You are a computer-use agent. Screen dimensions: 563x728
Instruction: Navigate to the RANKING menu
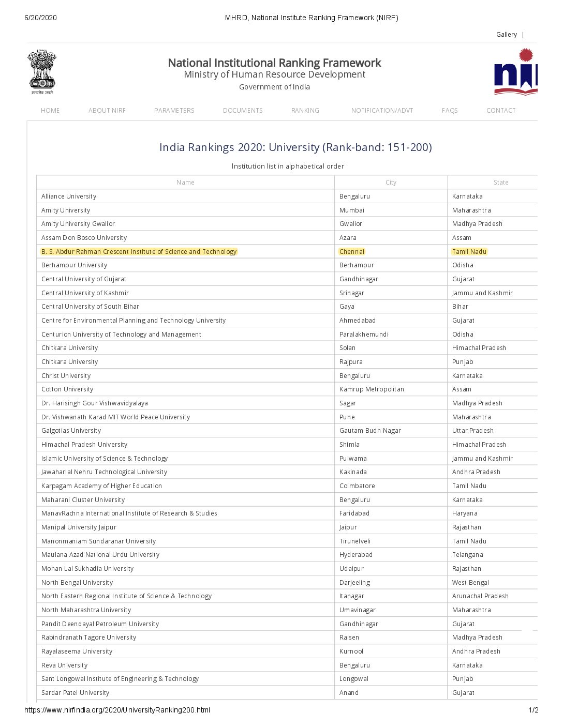(305, 111)
